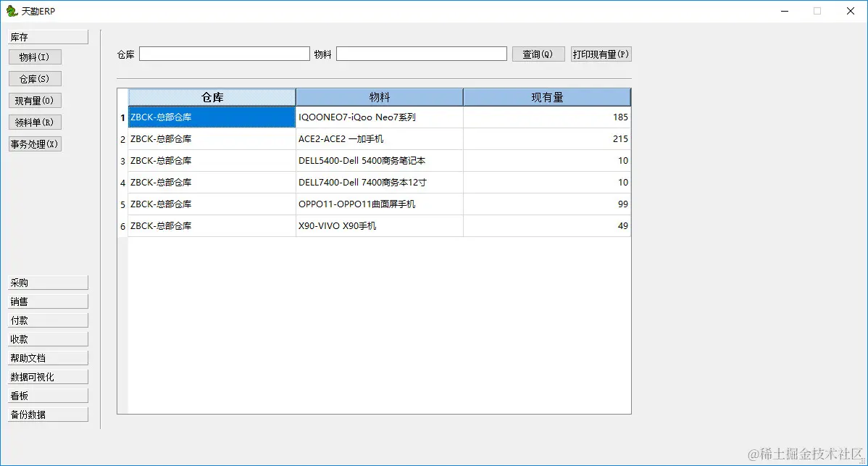Screen dimensions: 868x466
Task: Run 备份数据 to back up data
Action: [47, 414]
